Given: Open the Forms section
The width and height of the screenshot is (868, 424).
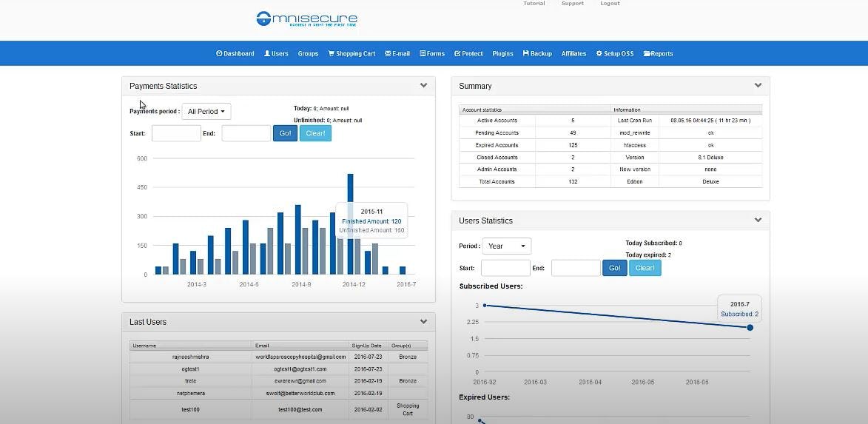Looking at the screenshot, I should click(x=432, y=54).
